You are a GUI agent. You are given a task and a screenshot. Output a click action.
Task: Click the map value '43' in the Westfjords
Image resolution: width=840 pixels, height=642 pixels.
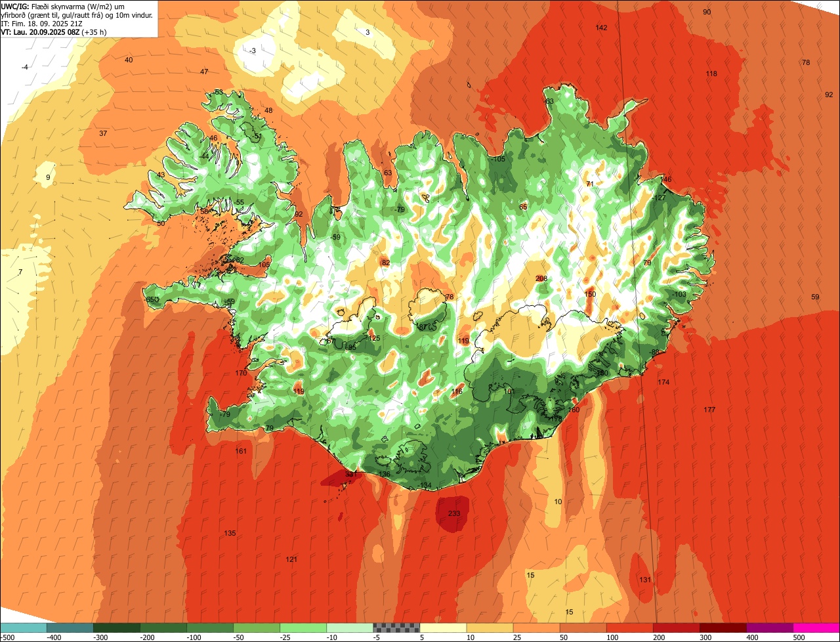tap(161, 175)
